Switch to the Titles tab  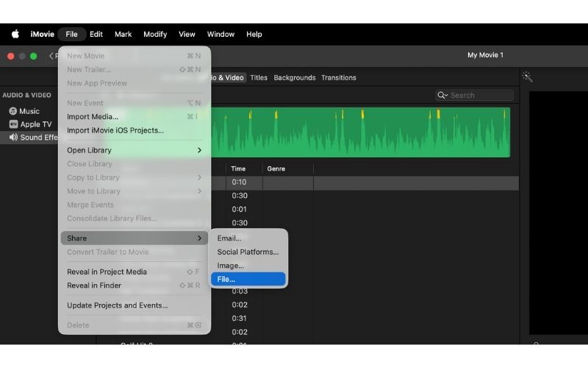(x=259, y=78)
